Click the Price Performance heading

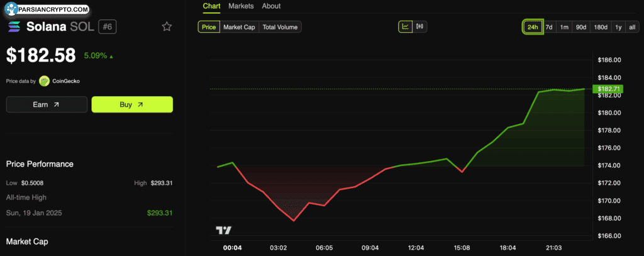coord(40,164)
